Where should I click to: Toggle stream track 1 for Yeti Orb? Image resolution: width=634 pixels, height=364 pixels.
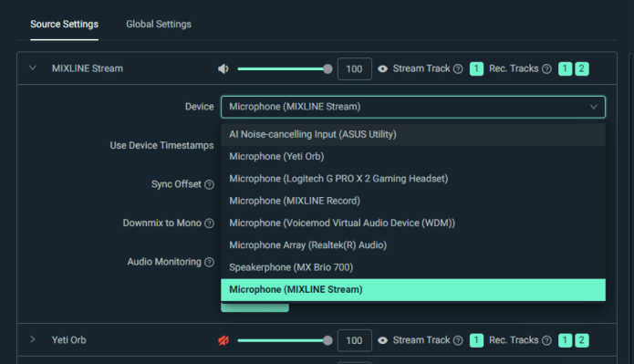[x=476, y=340]
